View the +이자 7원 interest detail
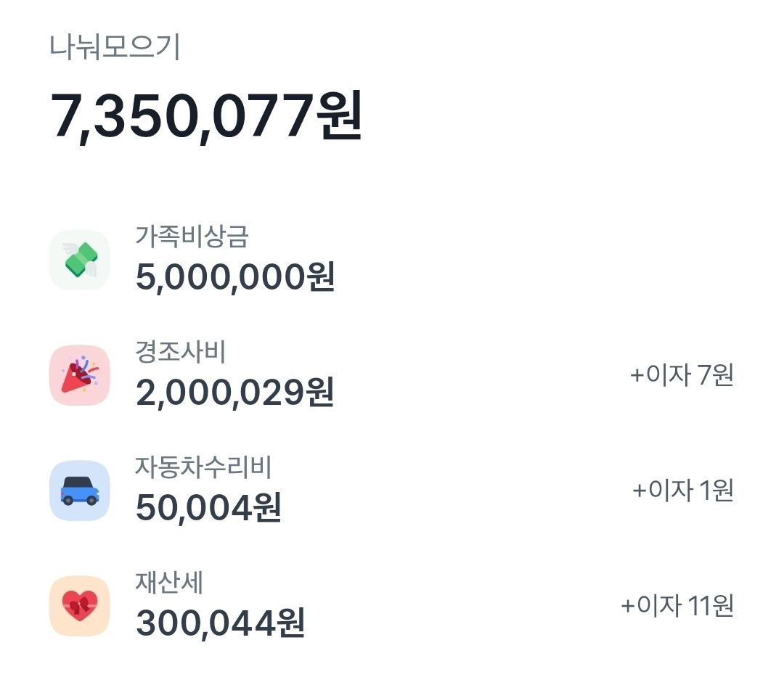 click(682, 374)
